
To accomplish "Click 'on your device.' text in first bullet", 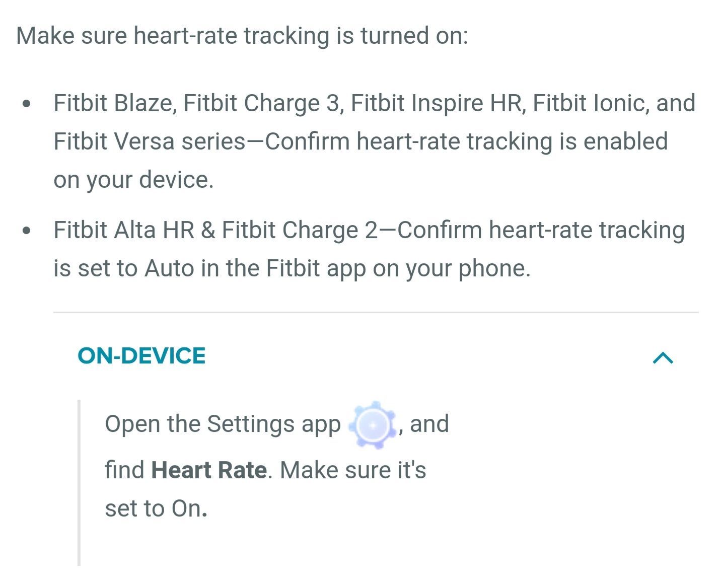I will [x=133, y=180].
